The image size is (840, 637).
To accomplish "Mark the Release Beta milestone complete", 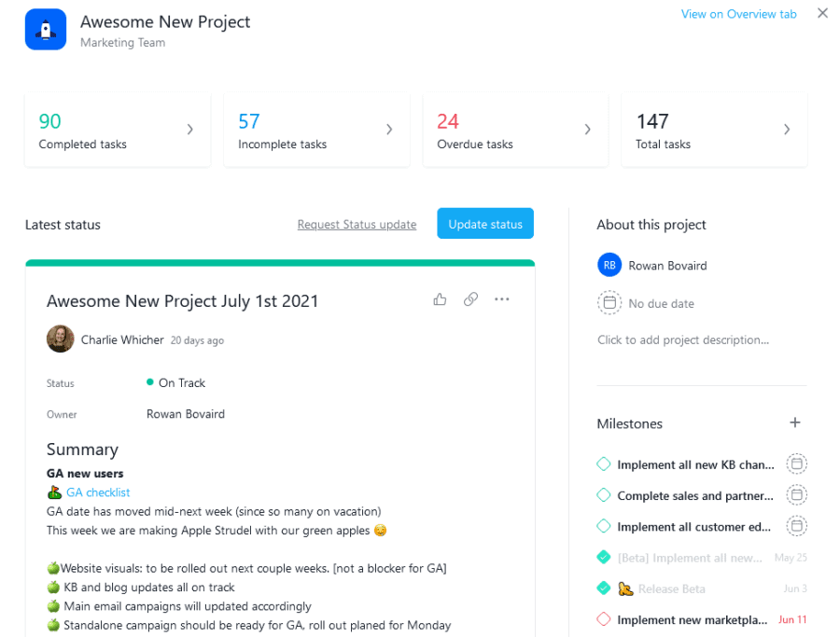I will tap(603, 589).
